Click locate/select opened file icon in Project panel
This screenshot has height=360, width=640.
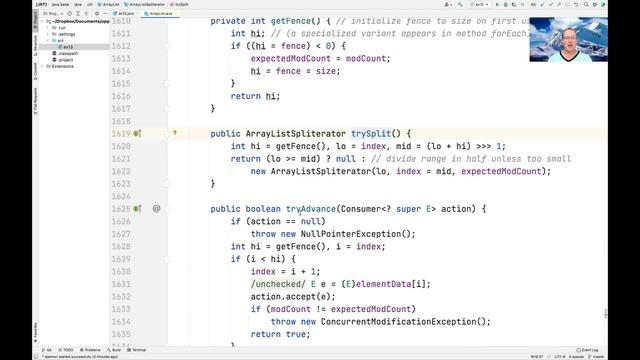(70, 13)
